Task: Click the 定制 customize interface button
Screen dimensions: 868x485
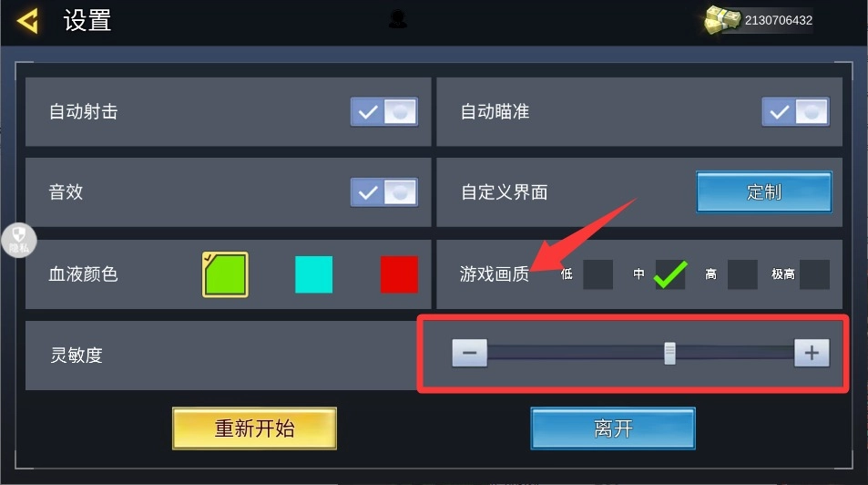Action: [764, 192]
